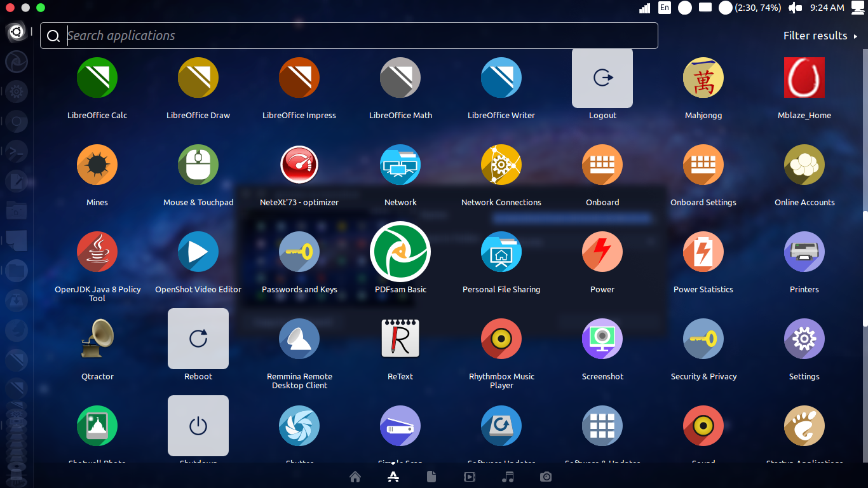Select the Applications lens tab

[x=393, y=477]
